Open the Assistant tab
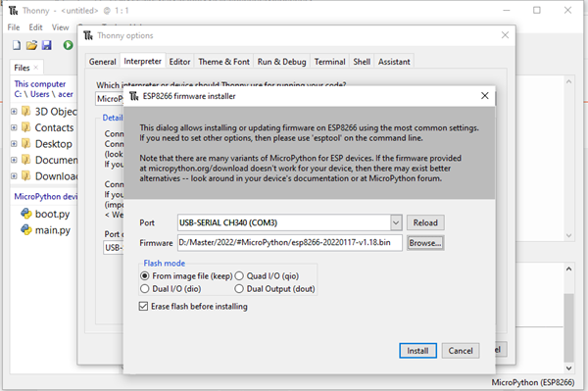The height and width of the screenshot is (391, 588). click(x=394, y=62)
